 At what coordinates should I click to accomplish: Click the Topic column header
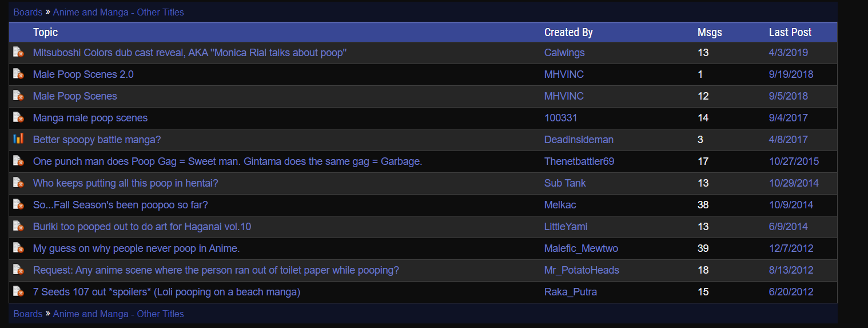tap(45, 33)
